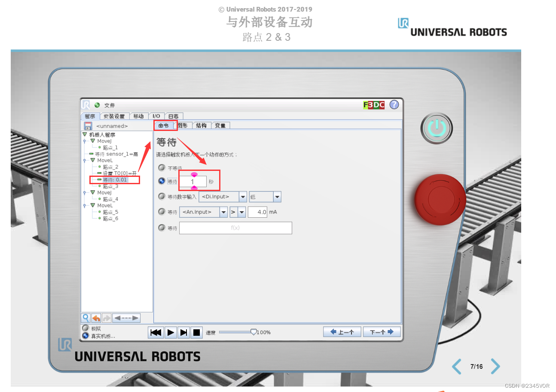This screenshot has width=556, height=392.
Task: Go to next slide chevron
Action: tap(495, 366)
